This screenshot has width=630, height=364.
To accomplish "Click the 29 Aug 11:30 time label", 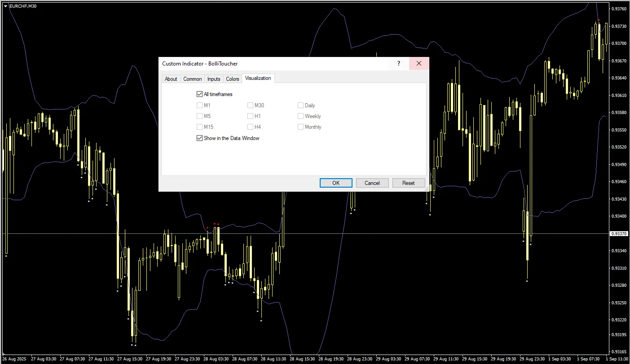I will point(446,360).
